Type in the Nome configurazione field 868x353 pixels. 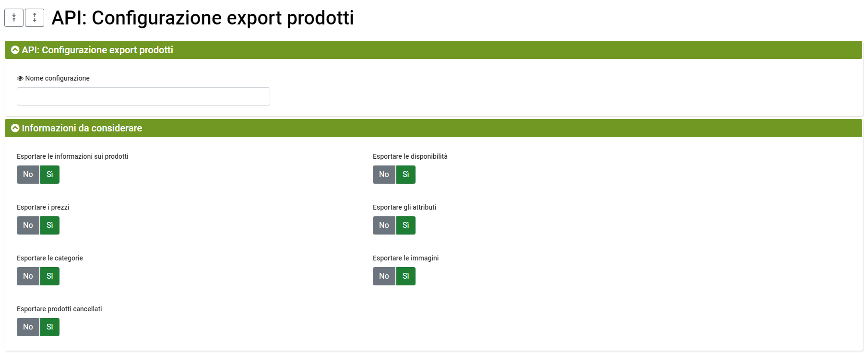click(143, 96)
